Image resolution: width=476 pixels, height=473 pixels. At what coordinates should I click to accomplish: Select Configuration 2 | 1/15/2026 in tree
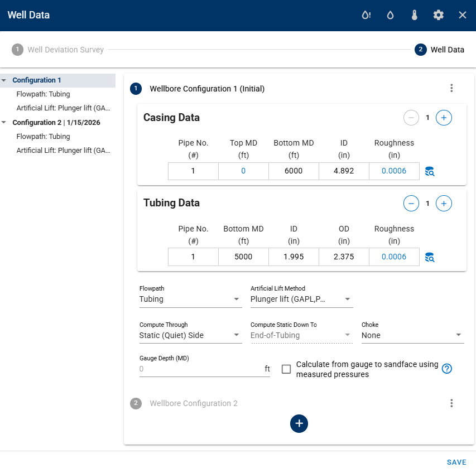coord(56,122)
